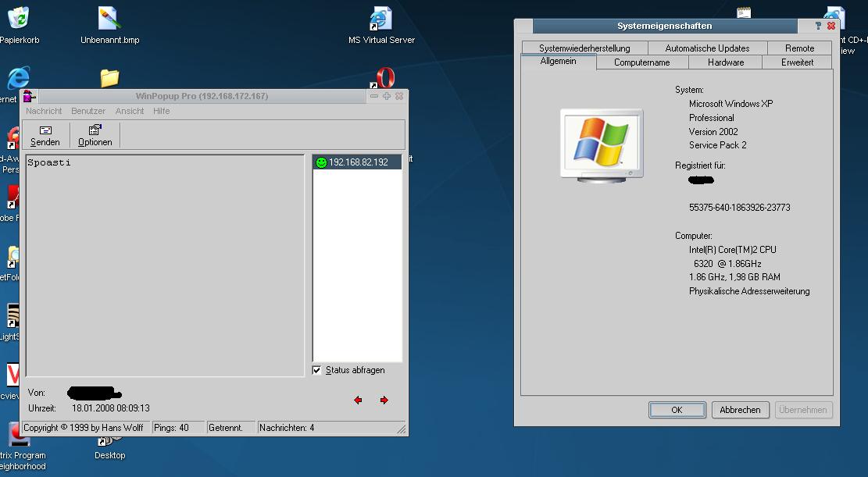868x477 pixels.
Task: Click the Abbrechen button
Action: point(740,410)
